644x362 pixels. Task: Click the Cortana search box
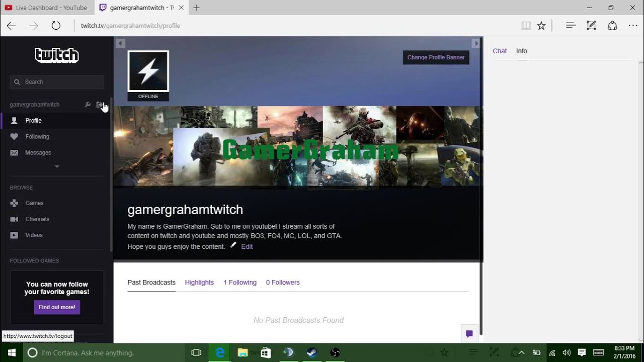click(105, 352)
